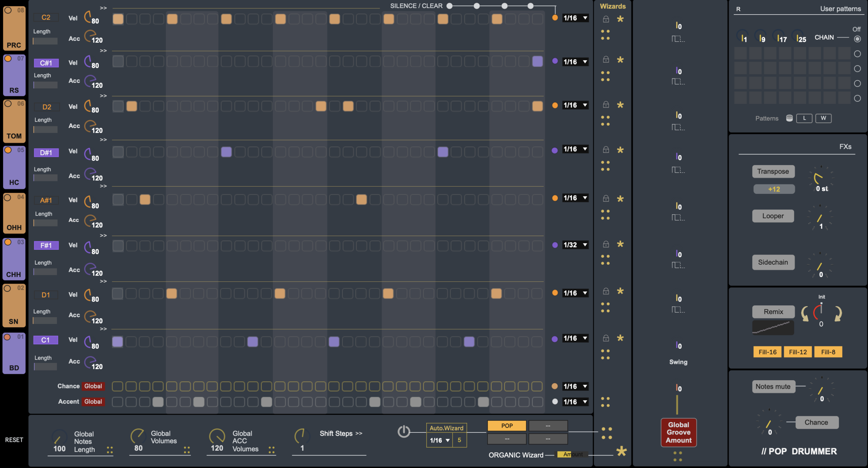Open the CHH row 1/32 rate dropdown
This screenshot has height=468, width=868.
pos(575,245)
